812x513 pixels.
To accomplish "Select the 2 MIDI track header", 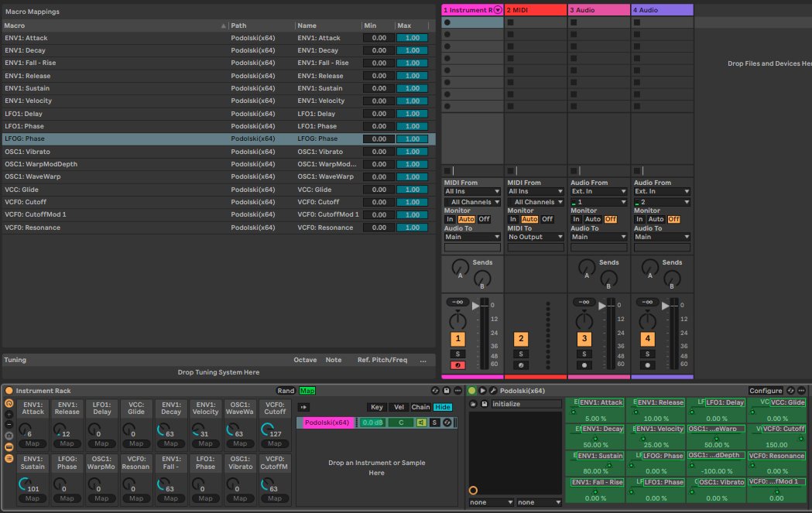I will 536,10.
